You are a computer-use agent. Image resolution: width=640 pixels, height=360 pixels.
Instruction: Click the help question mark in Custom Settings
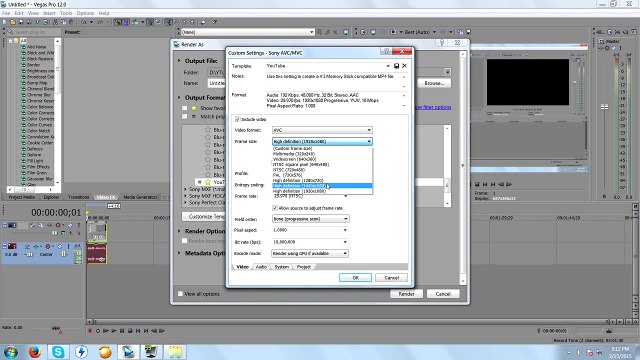click(386, 51)
